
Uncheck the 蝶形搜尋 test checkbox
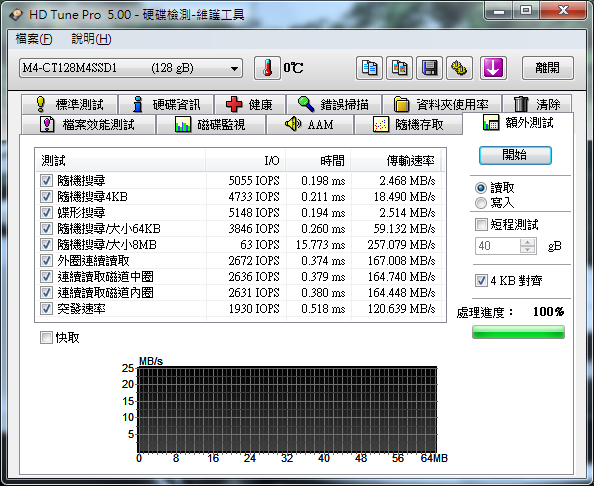point(46,213)
